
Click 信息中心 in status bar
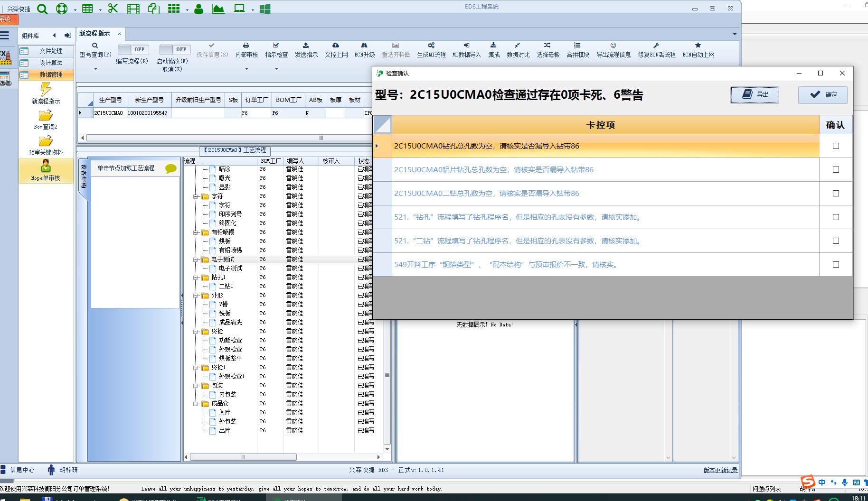pos(18,470)
